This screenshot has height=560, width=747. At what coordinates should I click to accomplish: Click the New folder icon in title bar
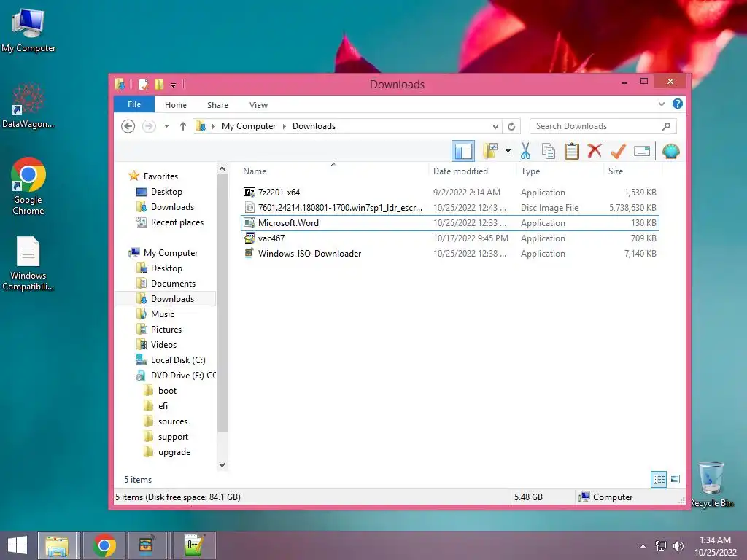coord(159,85)
